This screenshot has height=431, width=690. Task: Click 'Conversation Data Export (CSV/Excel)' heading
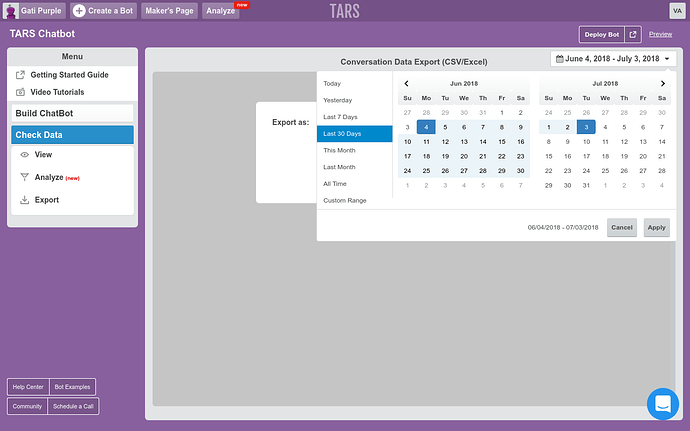[414, 62]
